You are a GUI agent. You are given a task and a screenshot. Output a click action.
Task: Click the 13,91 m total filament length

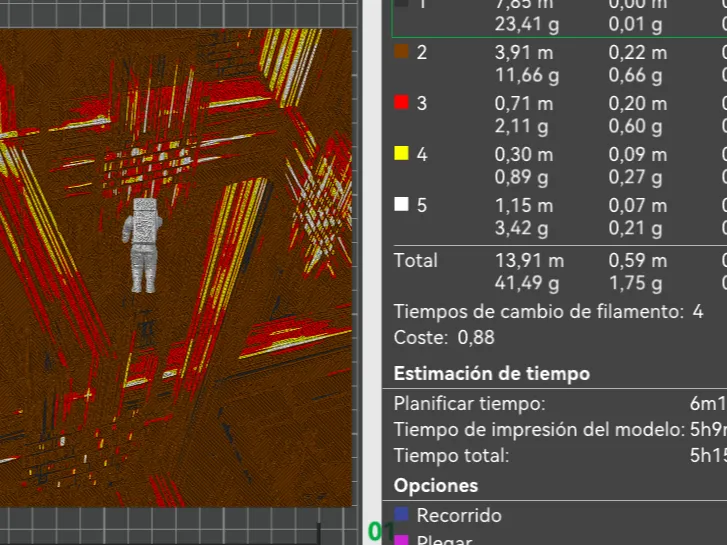(x=528, y=260)
